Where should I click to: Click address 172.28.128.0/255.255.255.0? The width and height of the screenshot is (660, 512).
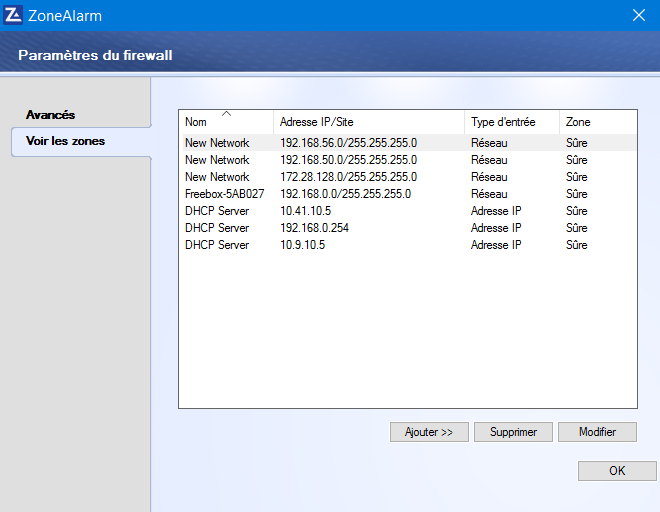(x=349, y=177)
